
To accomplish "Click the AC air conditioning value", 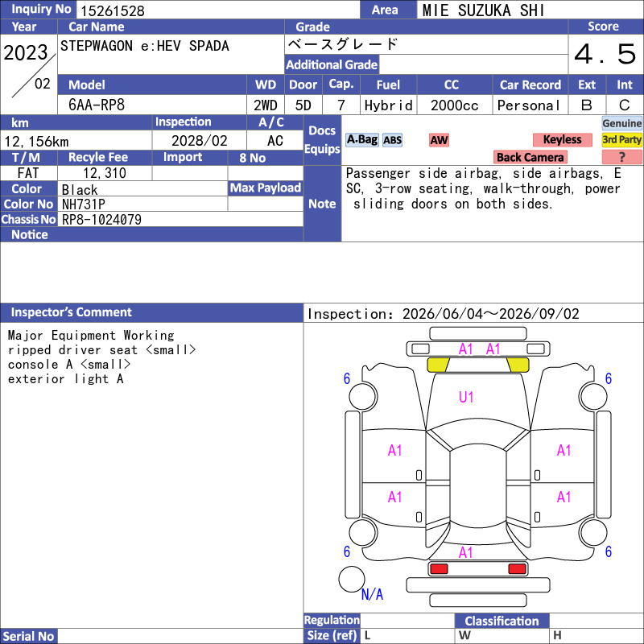I will click(x=275, y=141).
